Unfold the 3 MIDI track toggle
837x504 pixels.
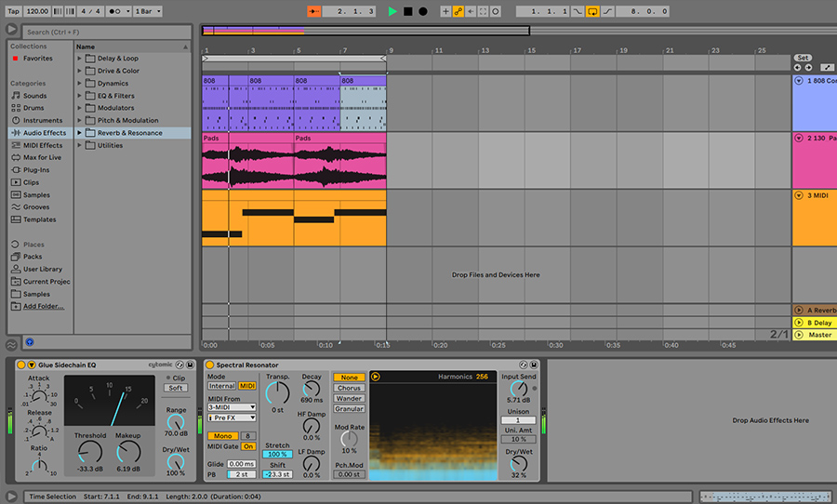[799, 195]
